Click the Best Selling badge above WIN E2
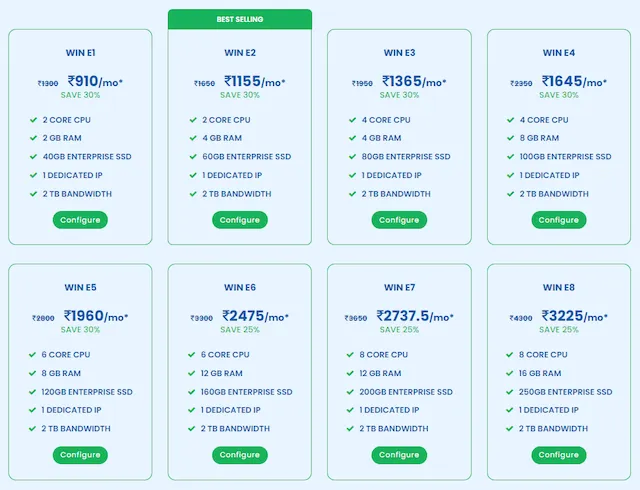 coord(240,19)
